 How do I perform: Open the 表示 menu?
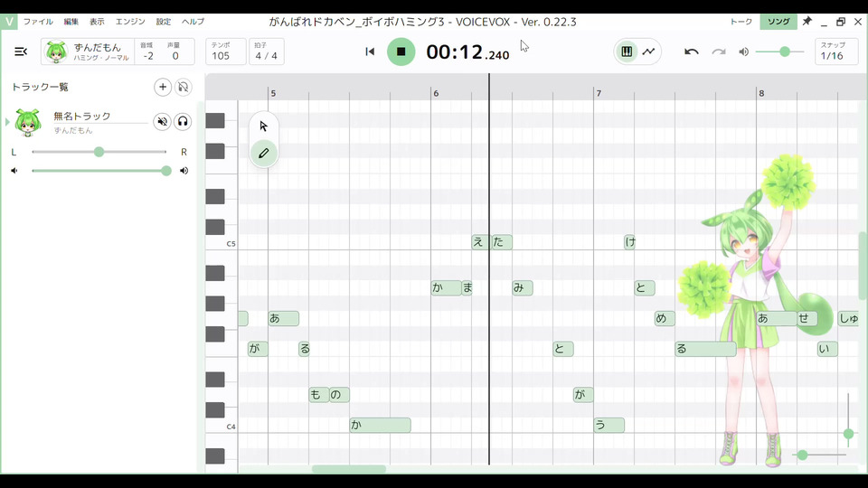tap(97, 22)
